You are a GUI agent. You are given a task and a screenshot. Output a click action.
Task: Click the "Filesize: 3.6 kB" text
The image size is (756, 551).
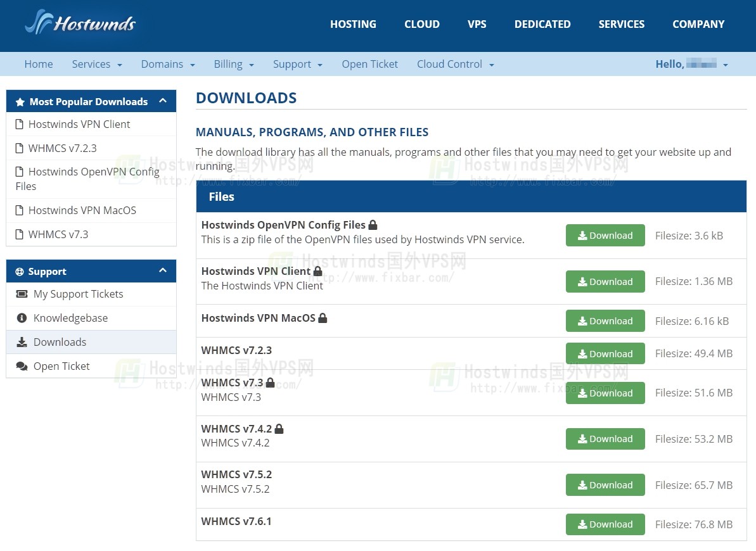(x=689, y=236)
